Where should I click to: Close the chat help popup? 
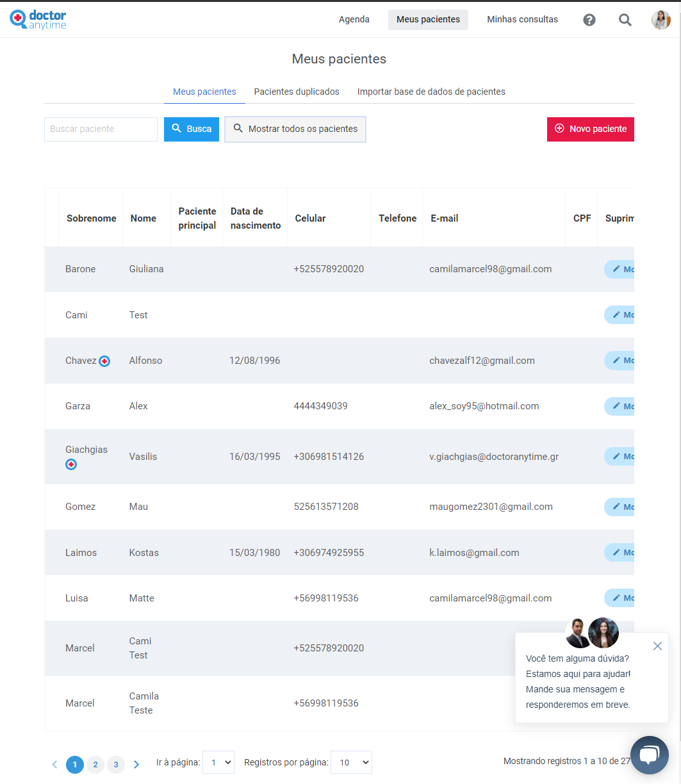click(657, 646)
